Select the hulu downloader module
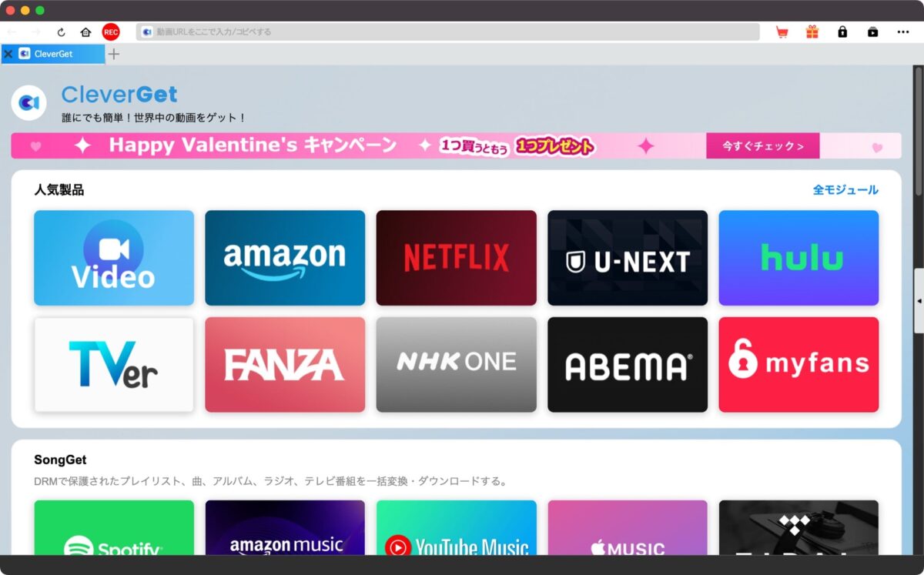The width and height of the screenshot is (924, 575). (798, 257)
